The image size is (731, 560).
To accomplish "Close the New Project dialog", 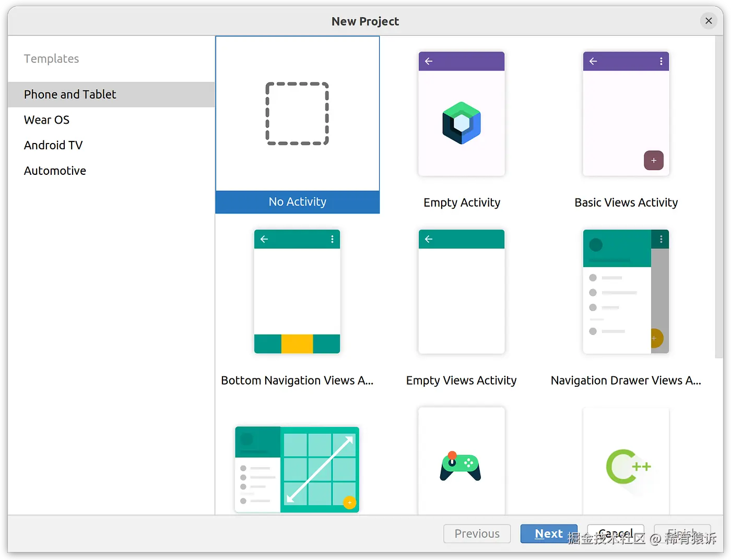I will [x=709, y=20].
